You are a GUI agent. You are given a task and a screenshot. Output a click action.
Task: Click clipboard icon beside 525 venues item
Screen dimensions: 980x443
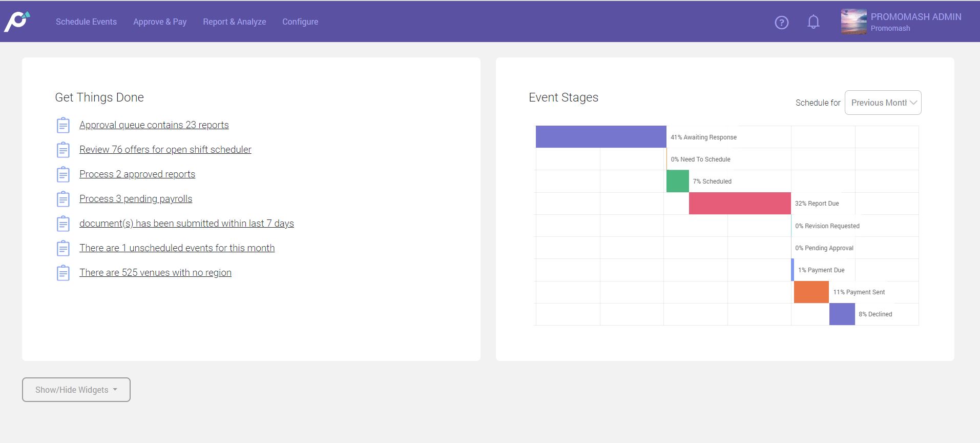tap(63, 273)
